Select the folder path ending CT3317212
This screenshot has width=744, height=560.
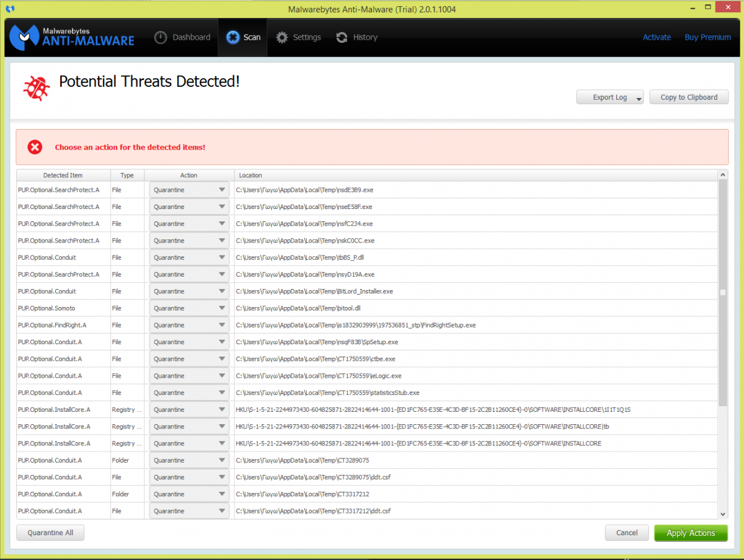tap(303, 494)
